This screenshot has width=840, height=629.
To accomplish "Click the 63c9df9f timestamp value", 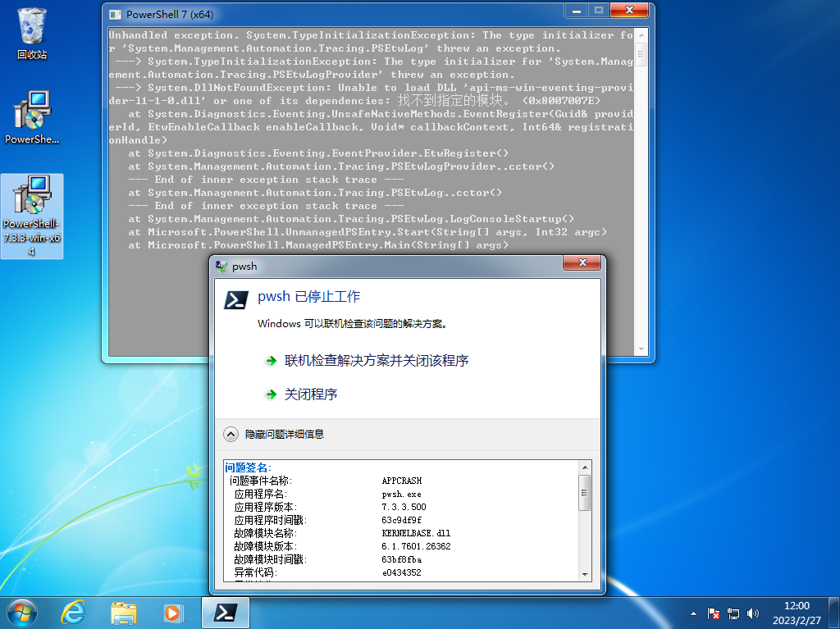I will click(x=401, y=520).
